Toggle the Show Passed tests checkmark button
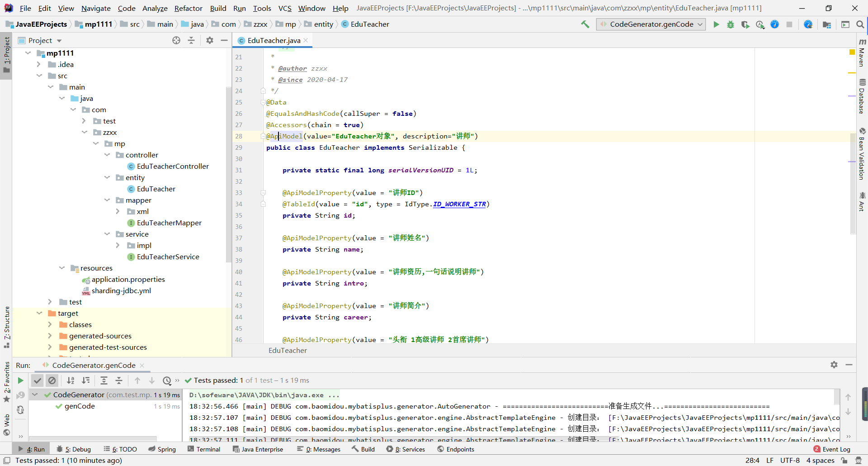Image resolution: width=868 pixels, height=466 pixels. tap(38, 380)
